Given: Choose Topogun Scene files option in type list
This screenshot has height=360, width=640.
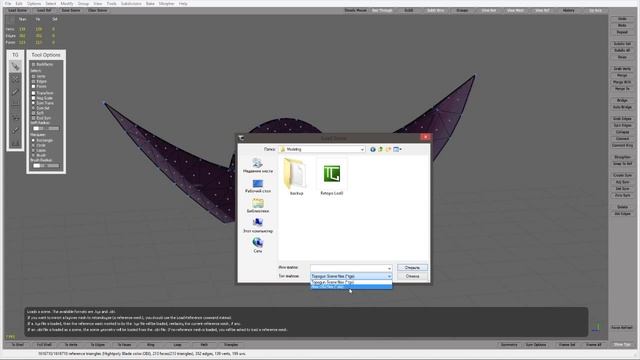Looking at the screenshot, I should [x=351, y=282].
